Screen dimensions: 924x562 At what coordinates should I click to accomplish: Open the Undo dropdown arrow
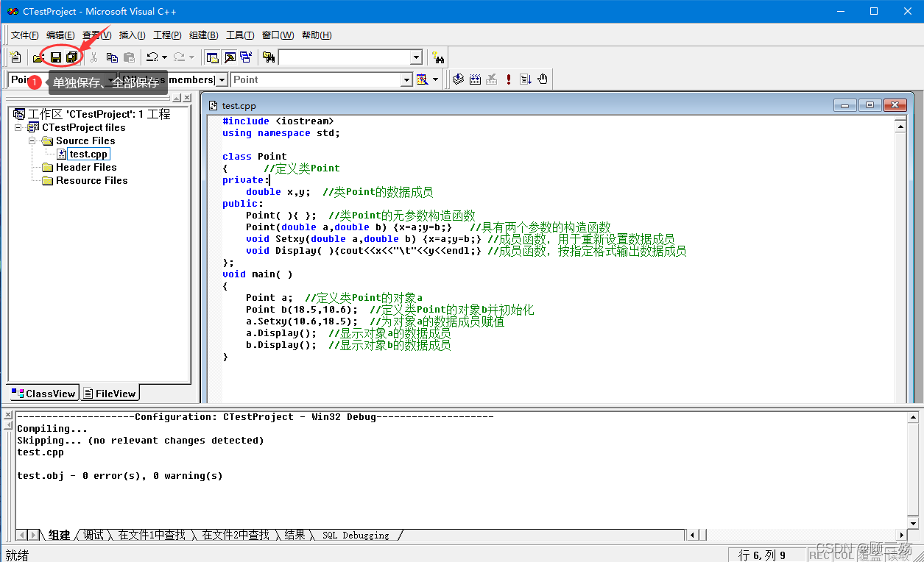[164, 57]
